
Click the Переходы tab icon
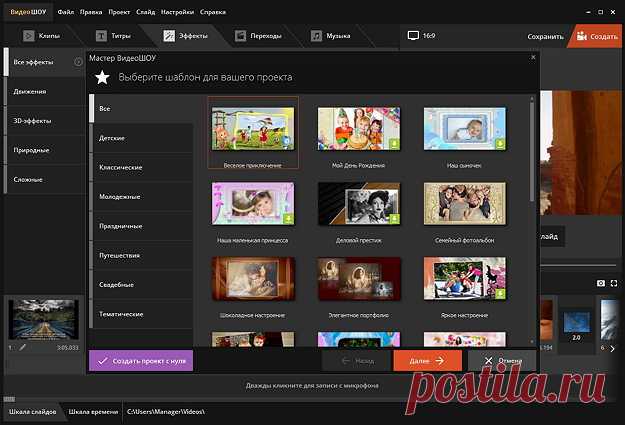[240, 36]
